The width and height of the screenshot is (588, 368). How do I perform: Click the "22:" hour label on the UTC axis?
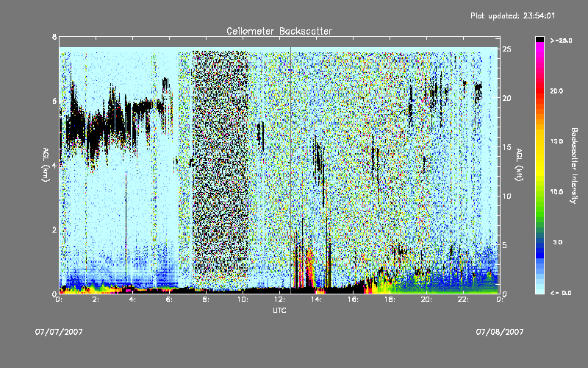tap(463, 300)
